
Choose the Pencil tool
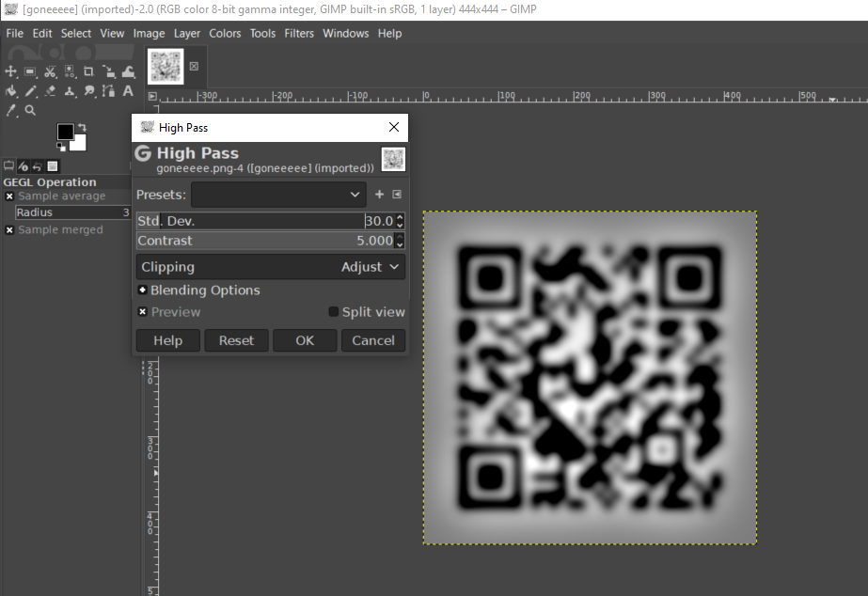(31, 91)
